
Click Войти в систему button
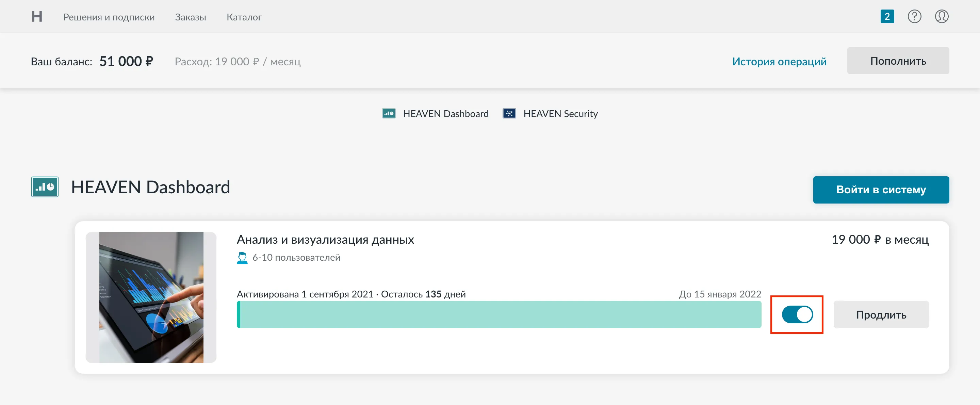point(881,190)
